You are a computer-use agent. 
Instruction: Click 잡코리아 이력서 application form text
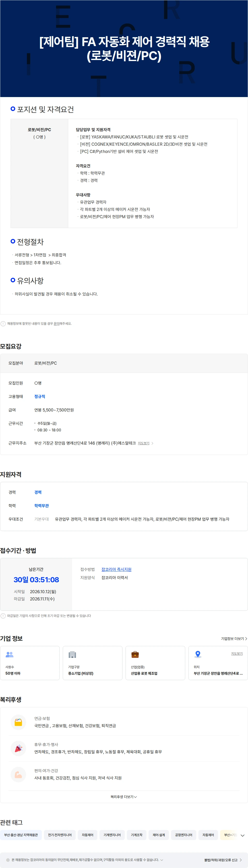[x=114, y=578]
